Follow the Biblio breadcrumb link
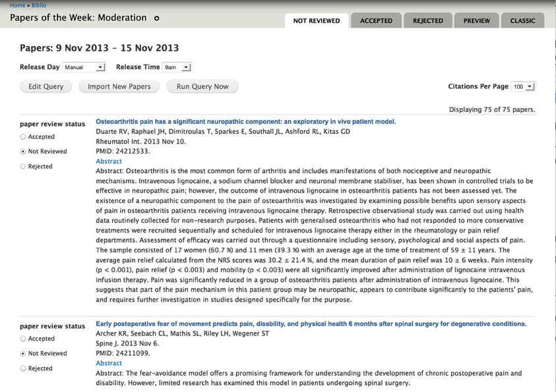This screenshot has height=392, width=556. 39,5
